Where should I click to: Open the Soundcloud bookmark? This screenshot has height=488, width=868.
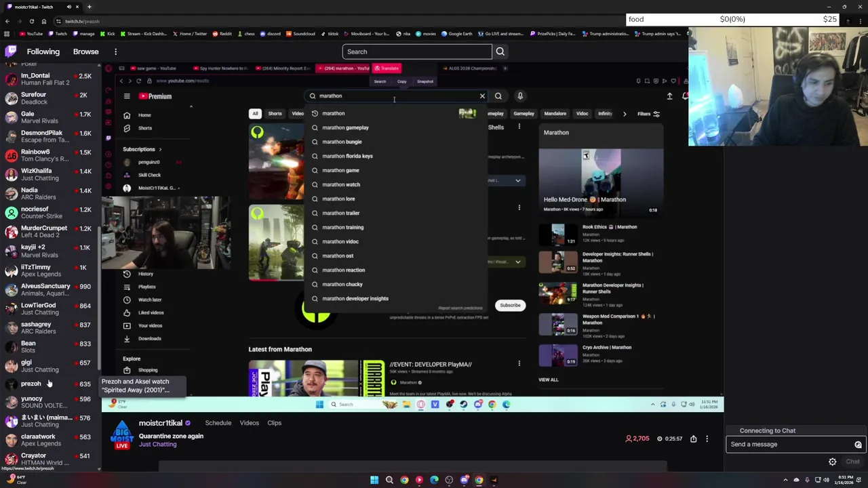tap(300, 33)
